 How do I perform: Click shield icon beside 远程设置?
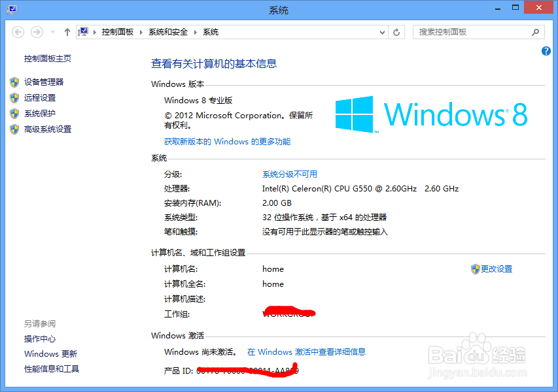pos(14,98)
